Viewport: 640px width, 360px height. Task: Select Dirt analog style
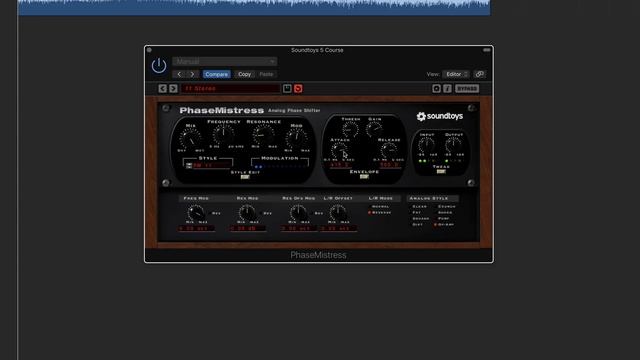tap(417, 225)
